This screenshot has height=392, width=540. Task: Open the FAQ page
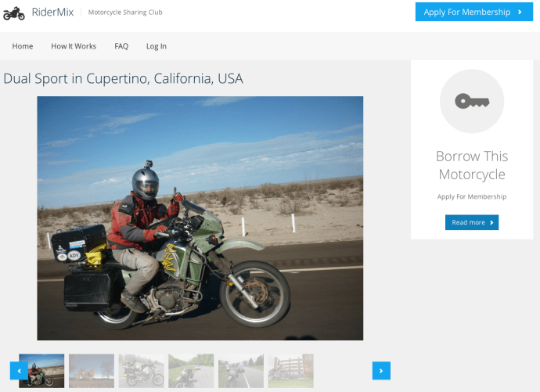(121, 46)
